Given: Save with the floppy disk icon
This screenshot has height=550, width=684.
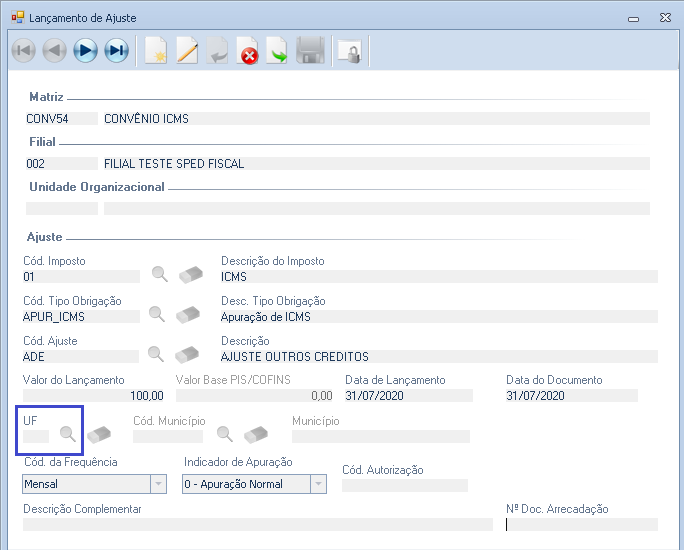Looking at the screenshot, I should click(x=310, y=51).
